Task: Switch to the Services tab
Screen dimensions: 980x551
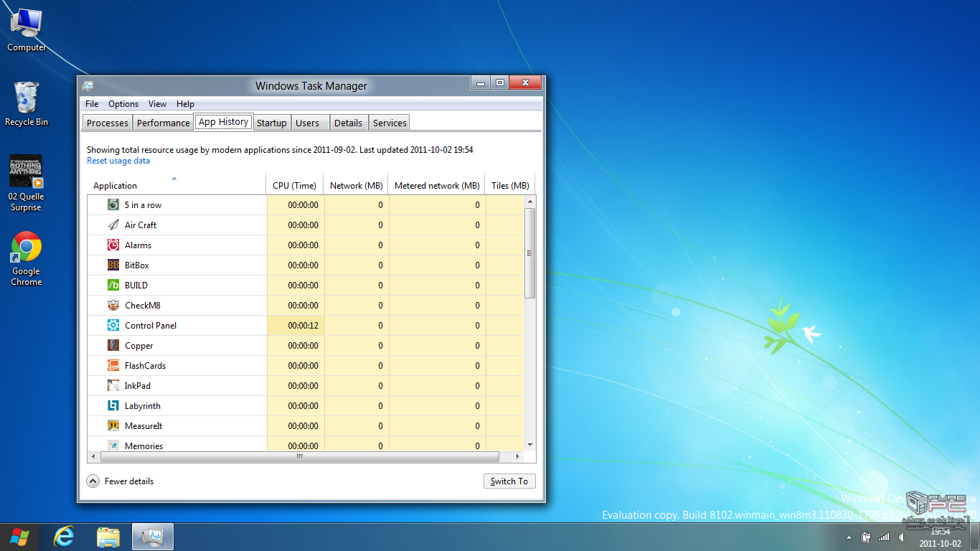Action: pos(390,123)
